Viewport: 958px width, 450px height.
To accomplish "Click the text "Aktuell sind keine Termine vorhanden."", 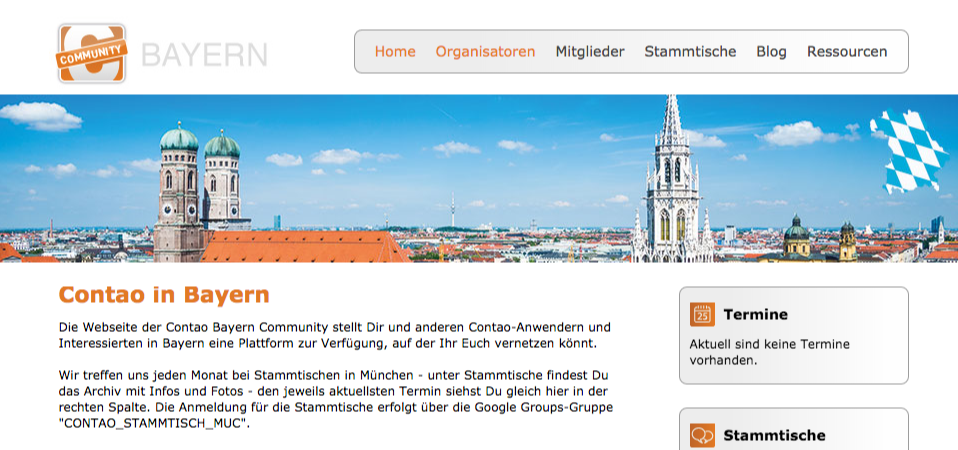I will [x=769, y=352].
